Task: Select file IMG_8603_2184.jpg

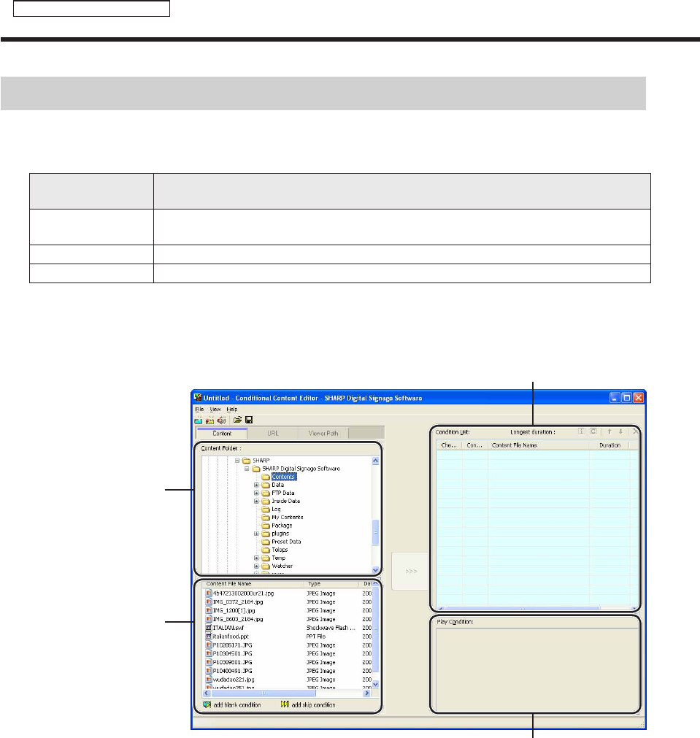Action: point(238,620)
